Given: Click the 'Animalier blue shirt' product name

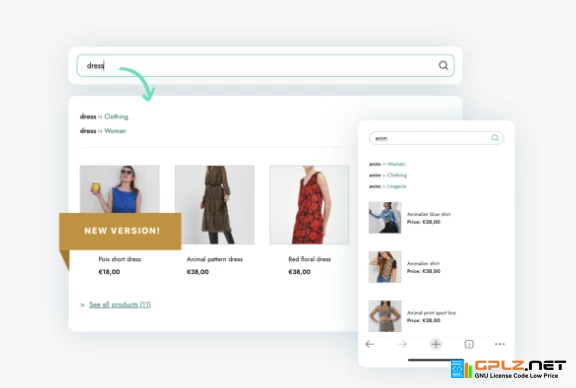Looking at the screenshot, I should [x=429, y=214].
